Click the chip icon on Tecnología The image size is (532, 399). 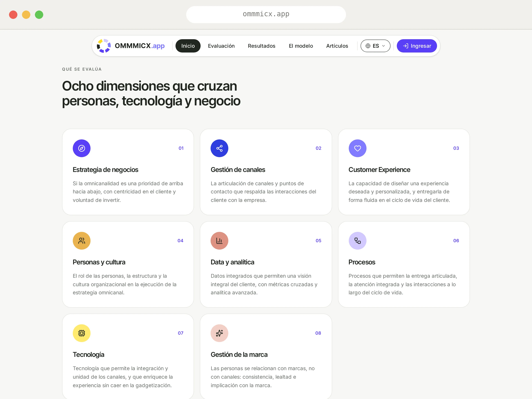(81, 333)
